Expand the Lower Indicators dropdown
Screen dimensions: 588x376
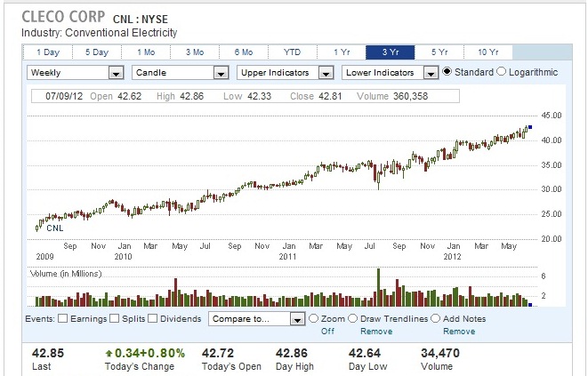[391, 72]
